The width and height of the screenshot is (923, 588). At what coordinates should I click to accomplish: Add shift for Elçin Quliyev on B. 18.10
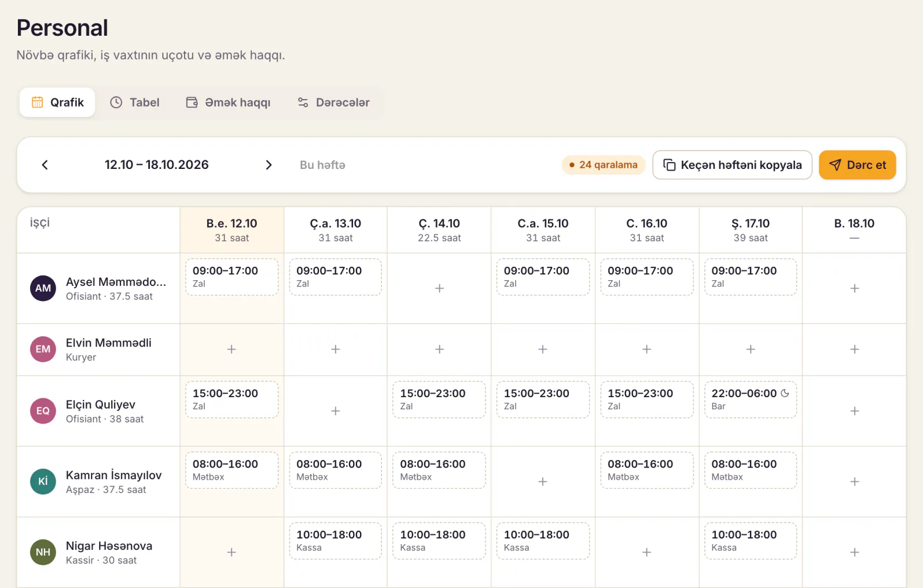[855, 411]
